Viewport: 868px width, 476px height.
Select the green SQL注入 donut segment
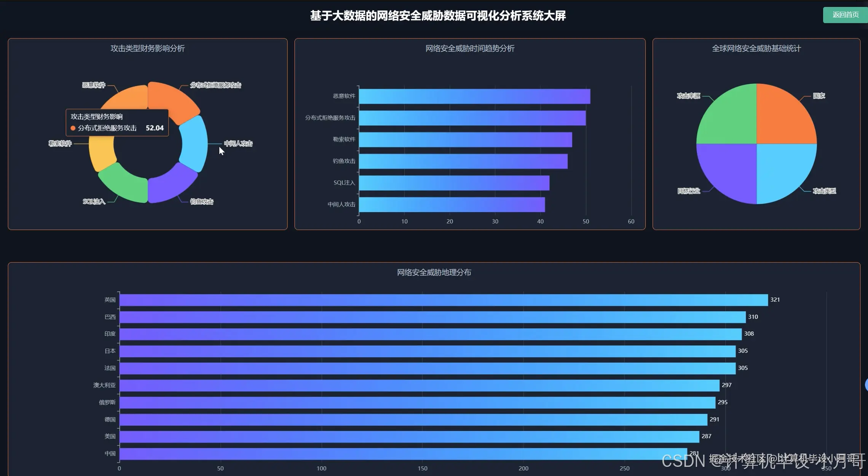[x=124, y=184]
